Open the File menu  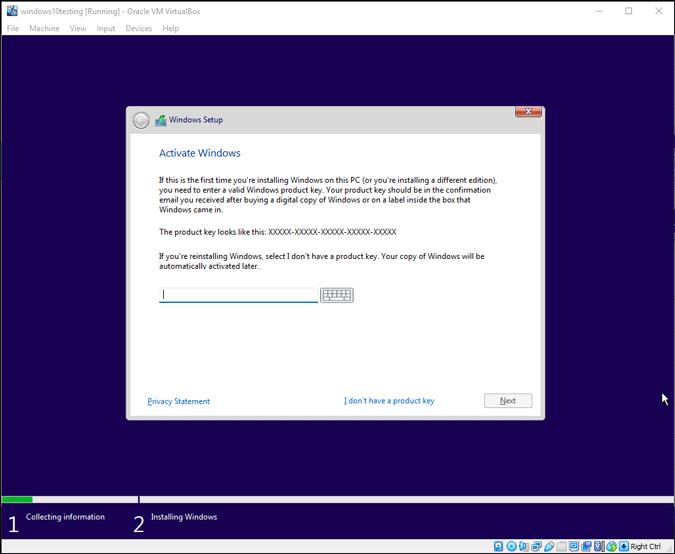coord(13,28)
